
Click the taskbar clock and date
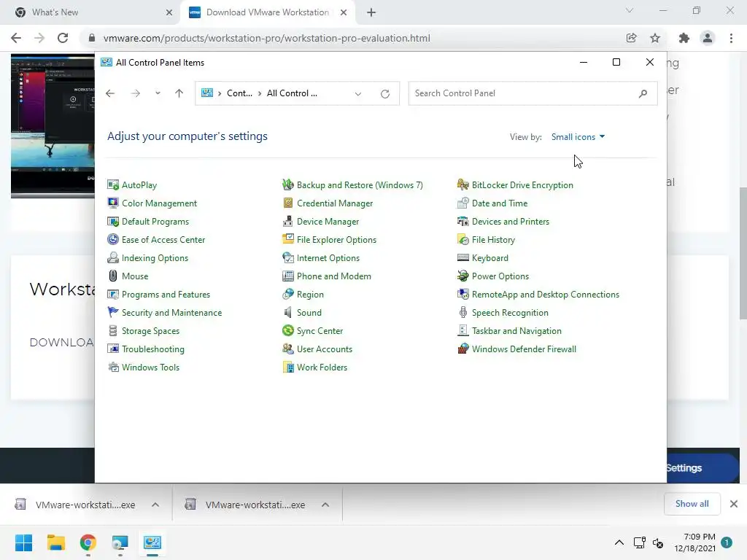click(x=695, y=542)
